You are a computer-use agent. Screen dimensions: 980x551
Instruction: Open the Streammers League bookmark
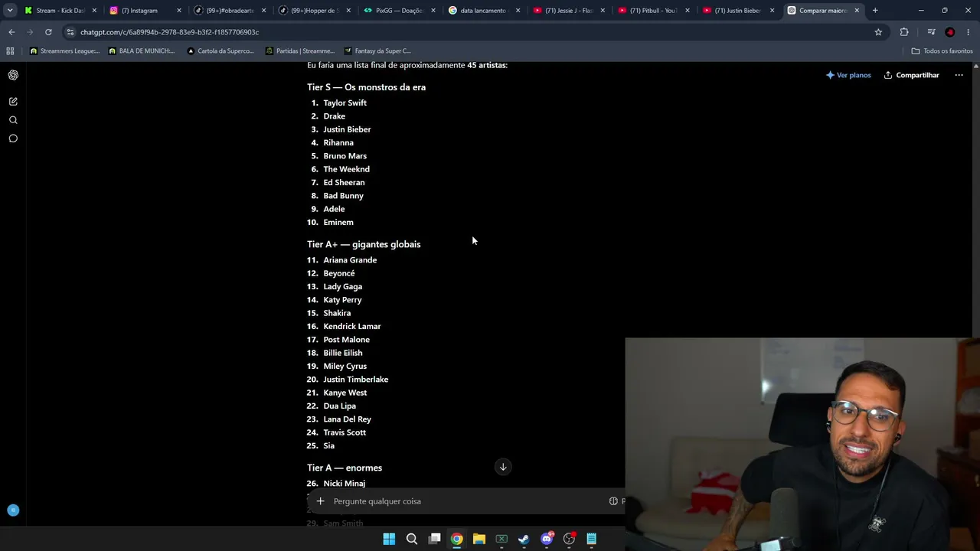[x=65, y=51]
